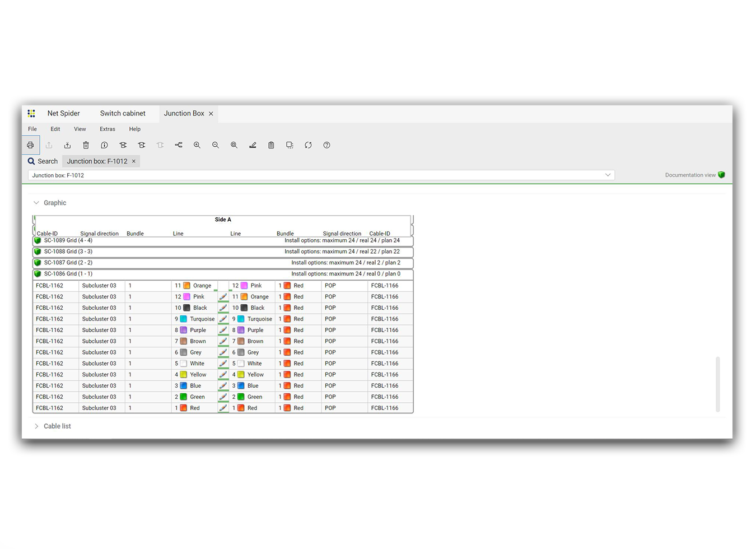Viewport: 756px width, 549px height.
Task: Click the green status cube for SC-1089
Action: click(37, 240)
